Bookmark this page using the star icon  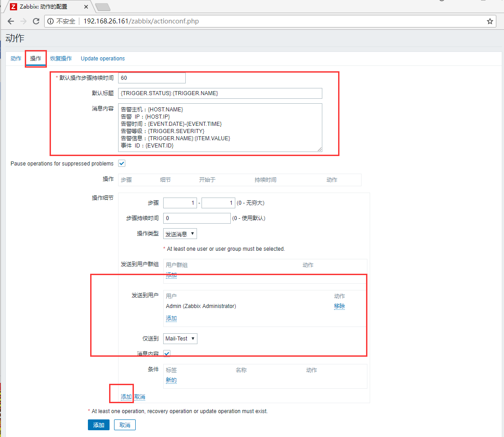(490, 21)
